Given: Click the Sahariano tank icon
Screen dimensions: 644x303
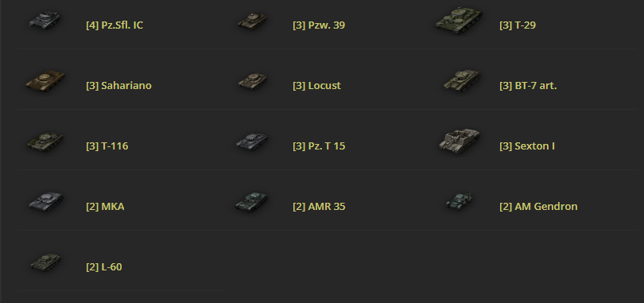Looking at the screenshot, I should click(45, 80).
